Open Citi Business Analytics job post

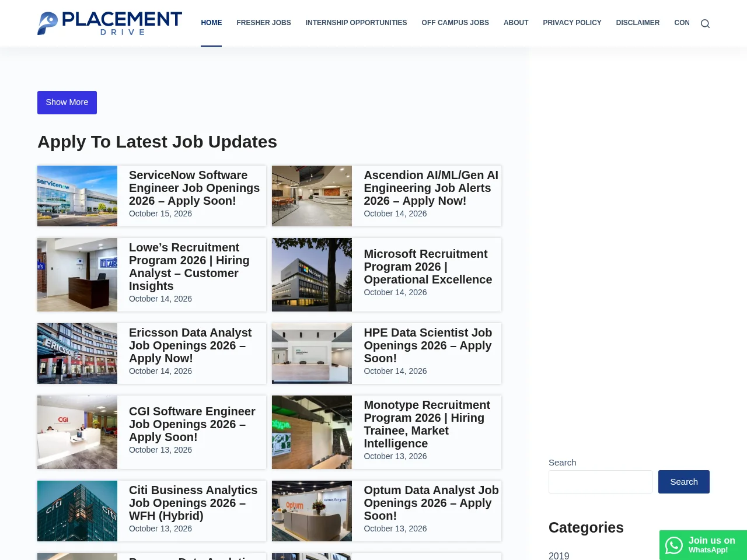click(x=193, y=503)
